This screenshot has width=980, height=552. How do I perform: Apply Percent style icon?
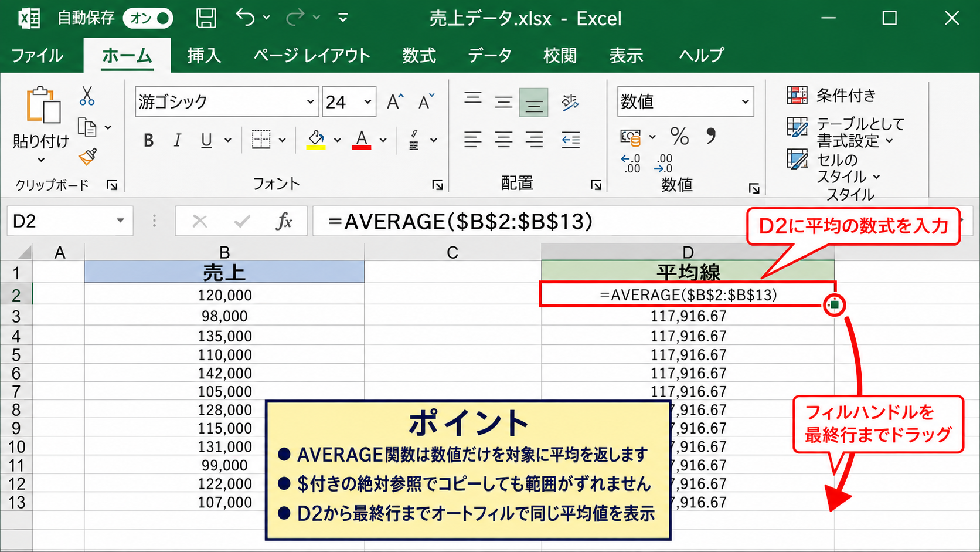click(679, 137)
